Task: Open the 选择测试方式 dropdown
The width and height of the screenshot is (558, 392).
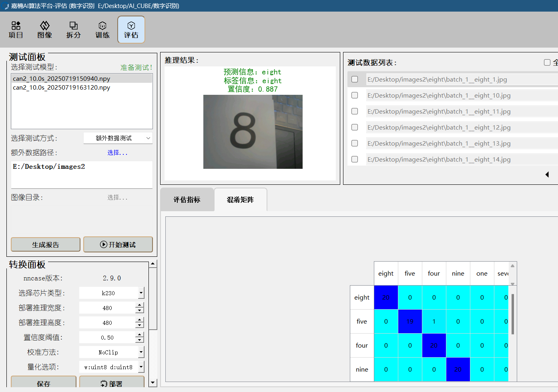Action: coord(118,138)
